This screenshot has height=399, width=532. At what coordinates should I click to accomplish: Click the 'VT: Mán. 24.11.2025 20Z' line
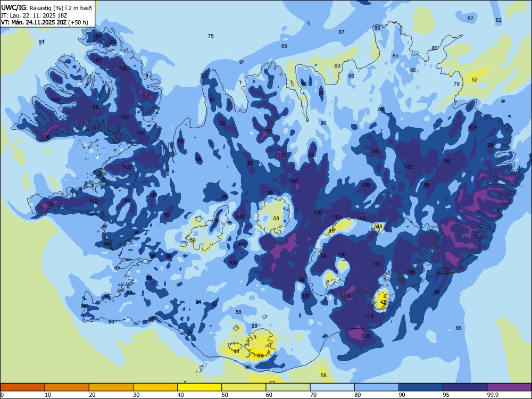tap(34, 22)
